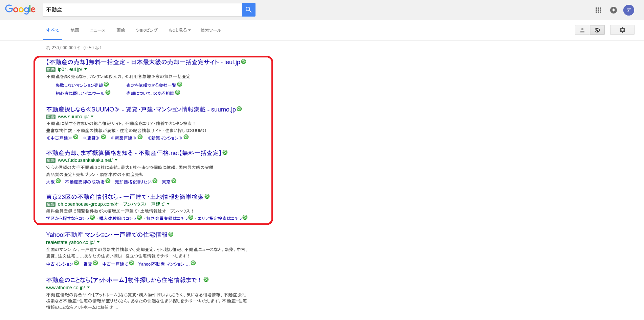Click the ≪賃貸≫ SUUMO sitelink
644x320 pixels.
click(x=91, y=138)
